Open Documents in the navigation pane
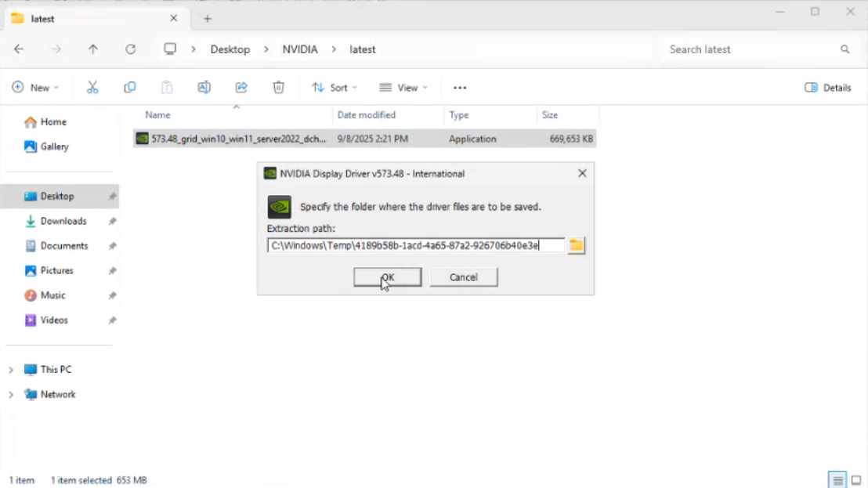Image resolution: width=868 pixels, height=488 pixels. coord(63,246)
